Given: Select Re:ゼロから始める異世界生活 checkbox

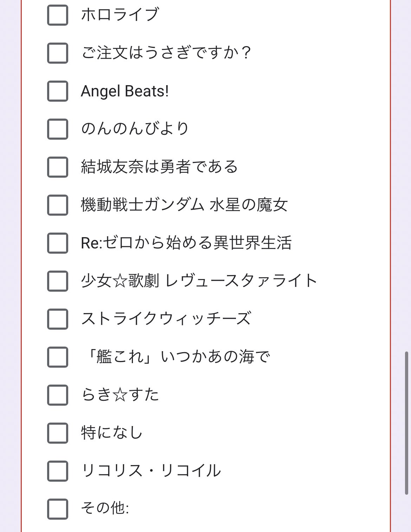Looking at the screenshot, I should (58, 243).
